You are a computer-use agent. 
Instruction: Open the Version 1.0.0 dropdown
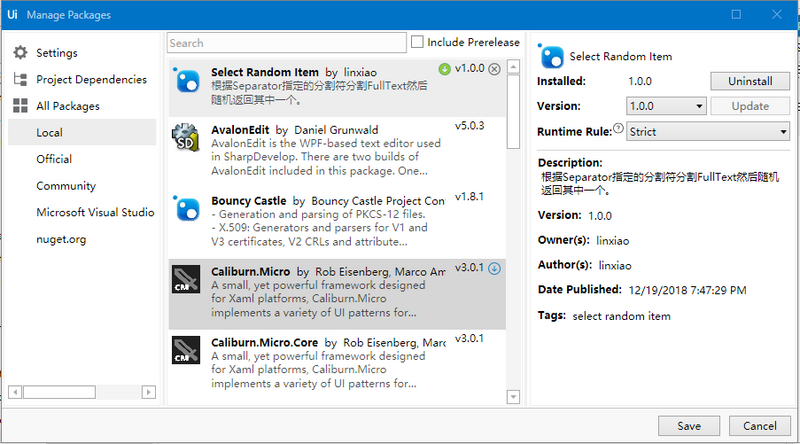(x=666, y=106)
